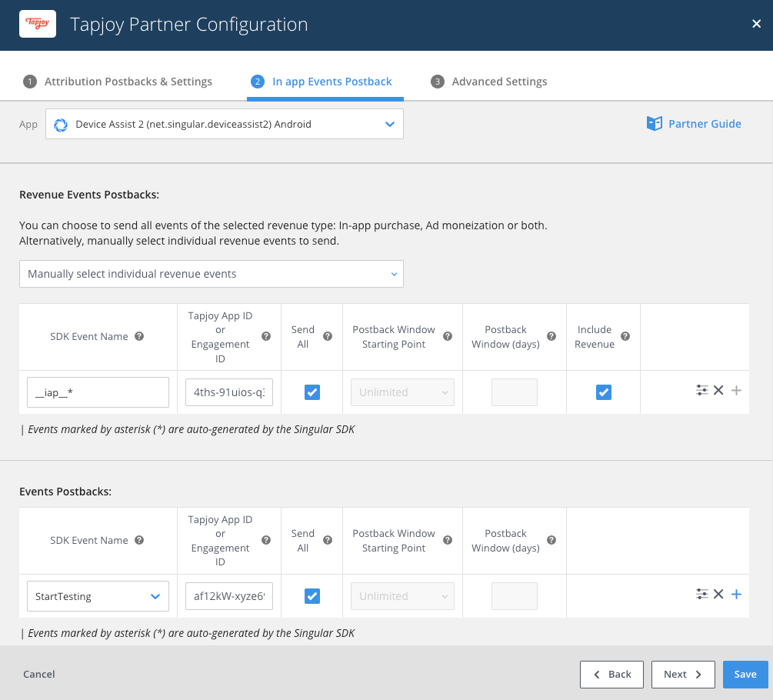
Task: Show help for revenue Send All column
Action: tap(328, 336)
